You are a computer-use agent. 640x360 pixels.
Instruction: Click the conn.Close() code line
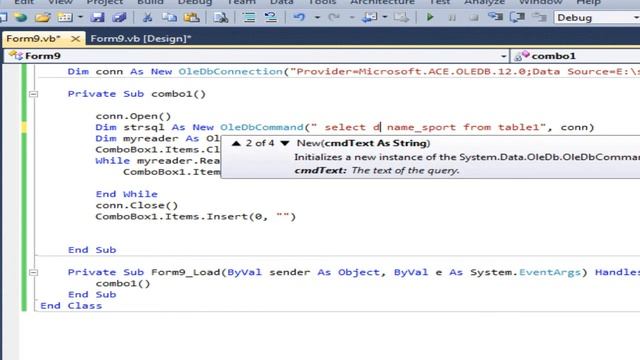click(x=137, y=205)
